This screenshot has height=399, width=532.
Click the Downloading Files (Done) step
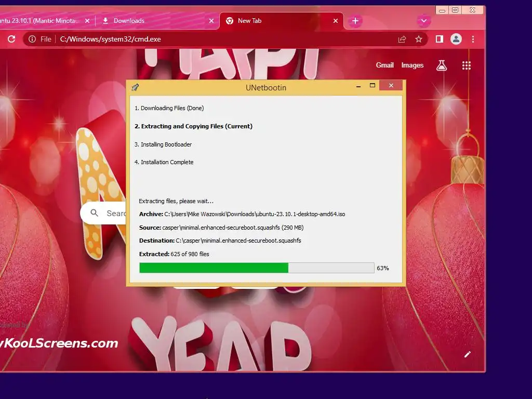point(169,108)
